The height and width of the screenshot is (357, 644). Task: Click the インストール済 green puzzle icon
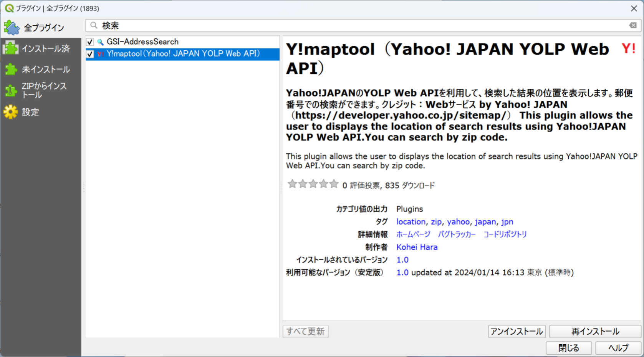coord(11,48)
